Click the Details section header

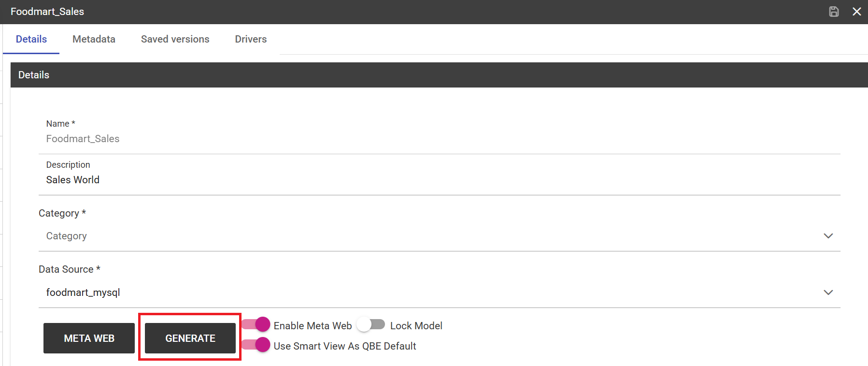(439, 75)
